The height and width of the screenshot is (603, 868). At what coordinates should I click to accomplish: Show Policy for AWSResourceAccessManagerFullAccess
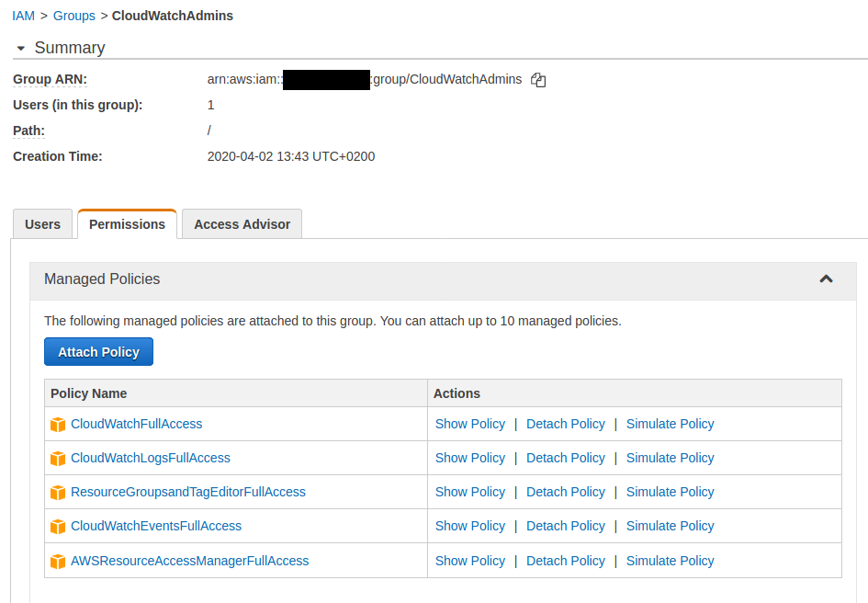click(x=470, y=561)
